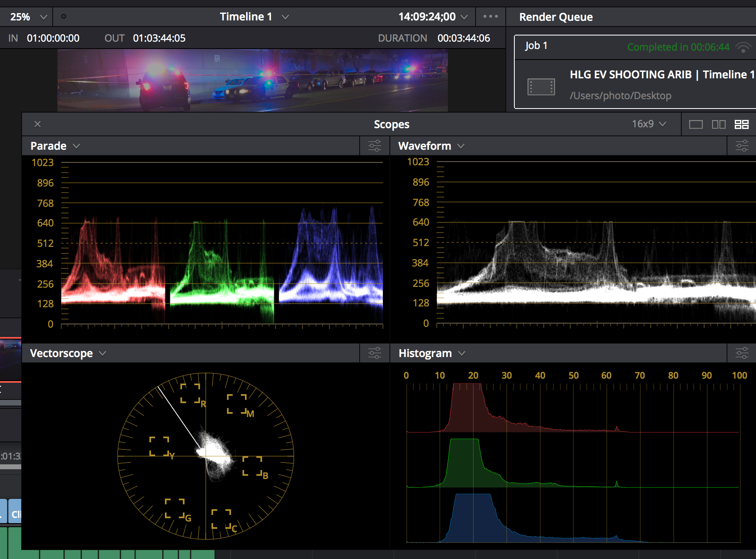This screenshot has width=756, height=559.
Task: Open Histogram settings icon
Action: tap(742, 353)
